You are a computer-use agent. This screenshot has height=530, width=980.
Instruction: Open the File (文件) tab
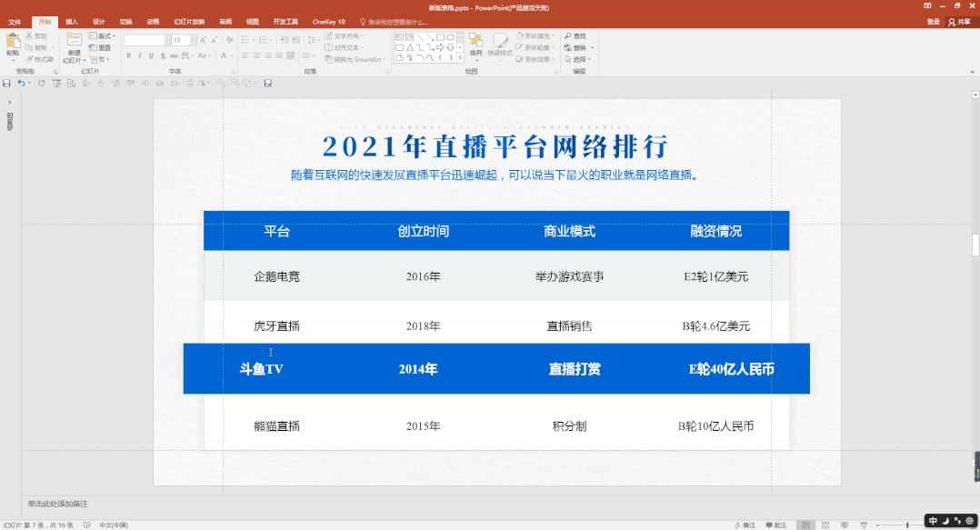tap(15, 22)
